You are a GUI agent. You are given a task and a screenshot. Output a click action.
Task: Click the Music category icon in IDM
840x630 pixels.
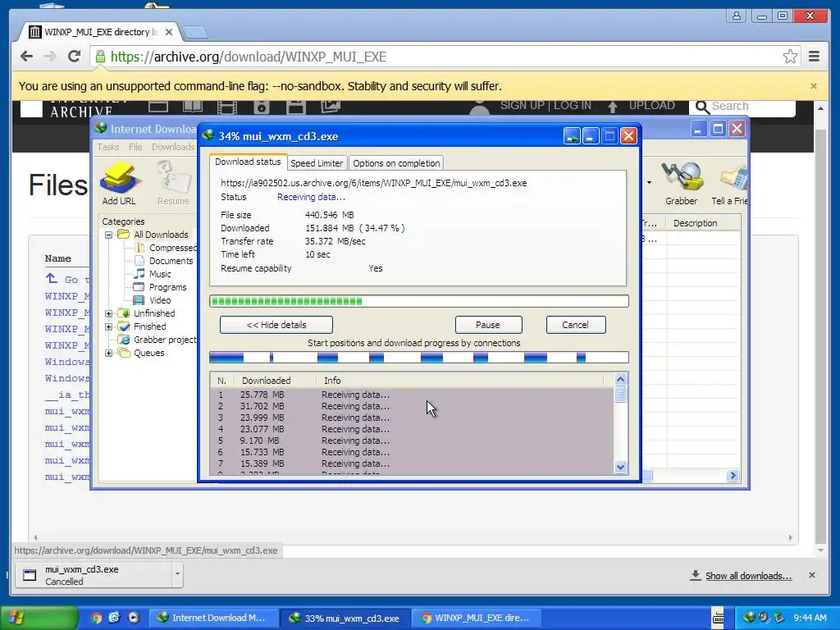pyautogui.click(x=139, y=274)
